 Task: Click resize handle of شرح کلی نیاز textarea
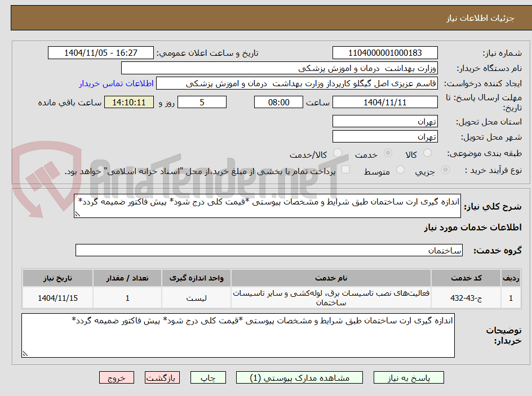tap(77, 214)
